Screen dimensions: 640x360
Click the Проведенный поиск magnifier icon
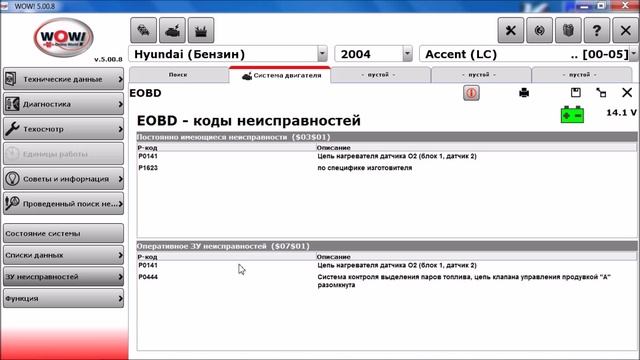click(12, 203)
